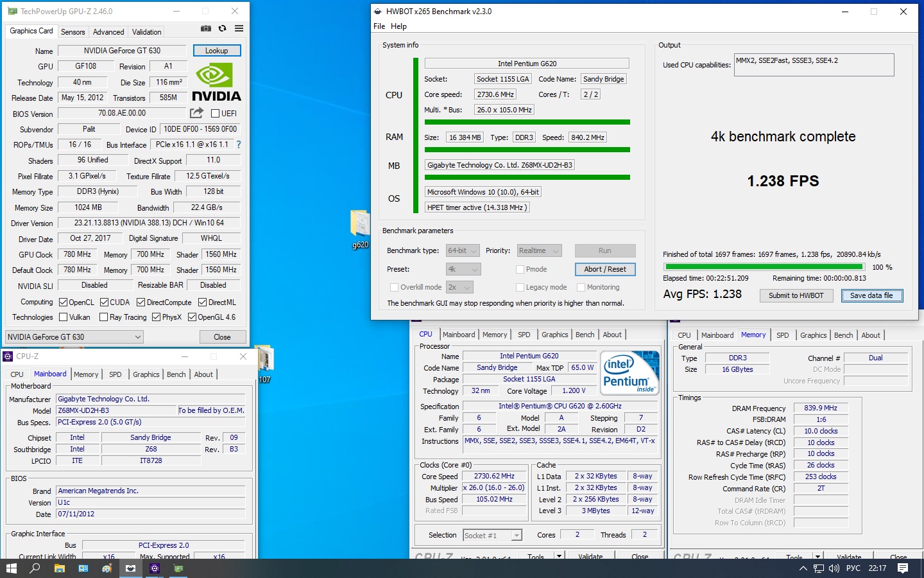Click the GPU-Z Lookup button

pos(217,51)
